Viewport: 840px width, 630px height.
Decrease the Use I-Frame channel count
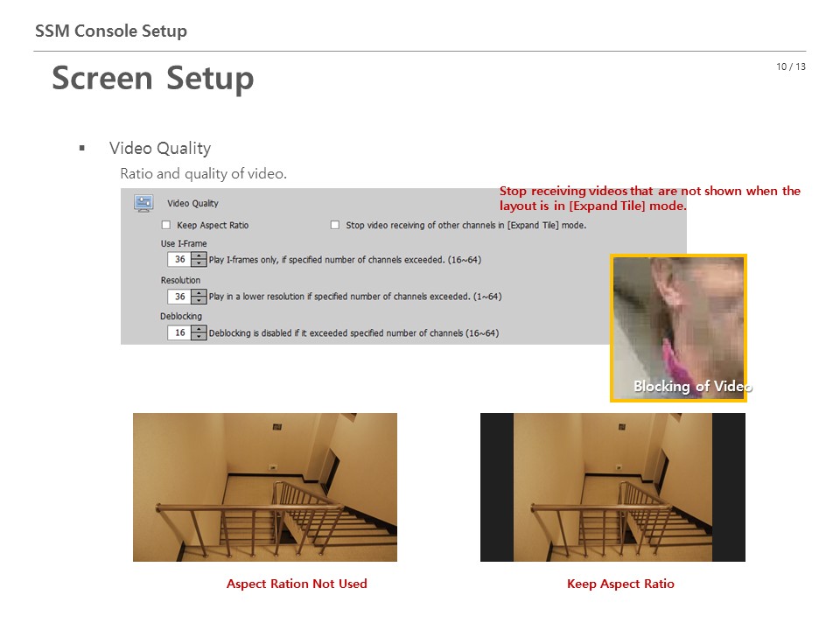point(199,263)
